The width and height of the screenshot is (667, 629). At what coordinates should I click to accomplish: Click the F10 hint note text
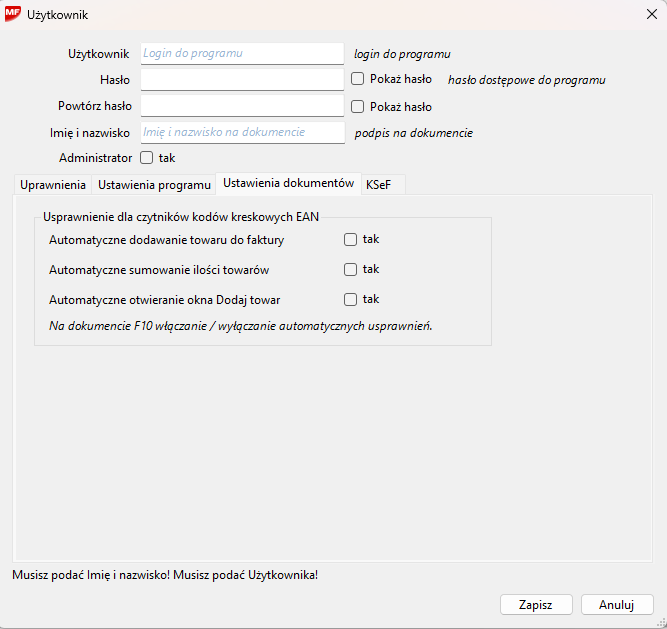[240, 326]
